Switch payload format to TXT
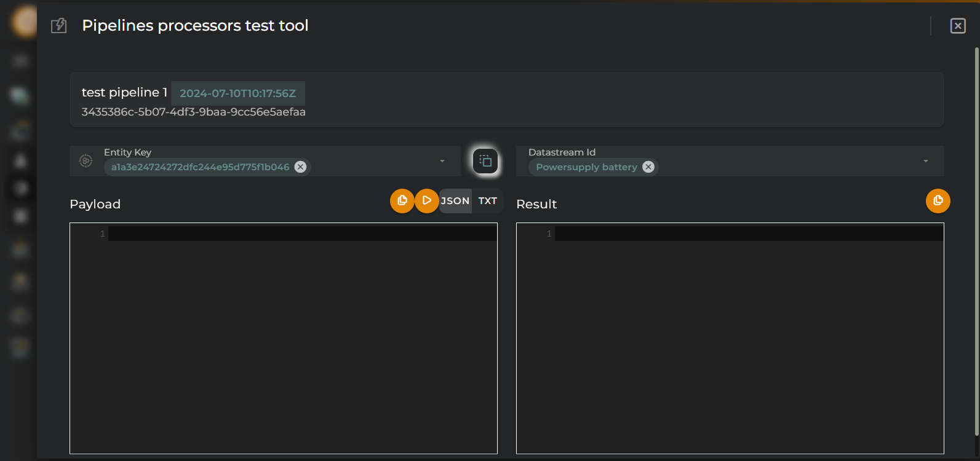 488,201
